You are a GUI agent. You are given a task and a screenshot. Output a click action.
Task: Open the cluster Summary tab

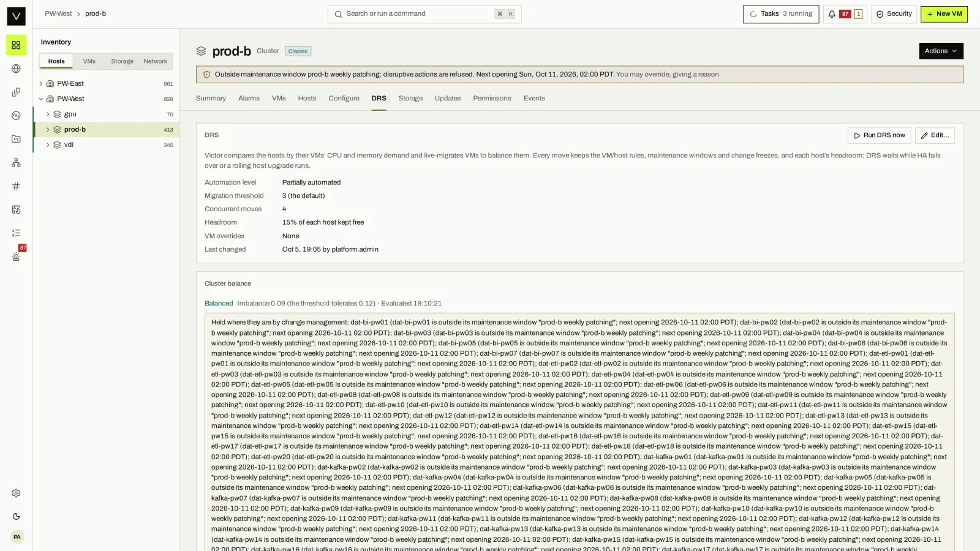211,99
